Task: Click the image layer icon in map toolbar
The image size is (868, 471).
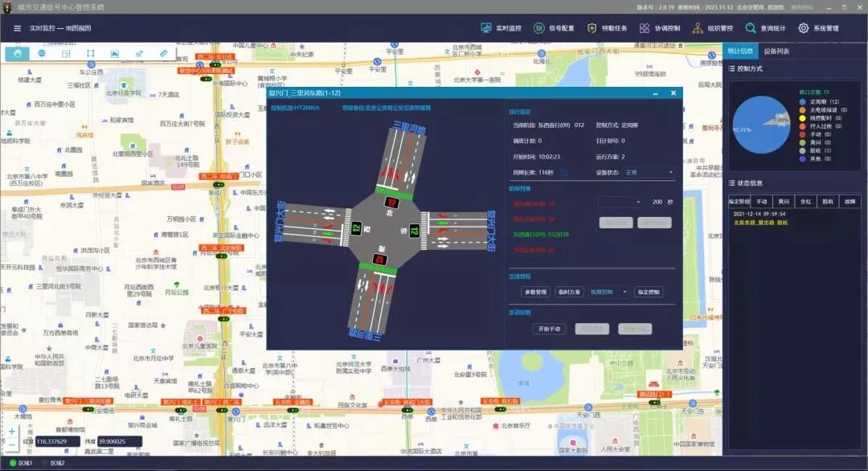Action: point(115,54)
